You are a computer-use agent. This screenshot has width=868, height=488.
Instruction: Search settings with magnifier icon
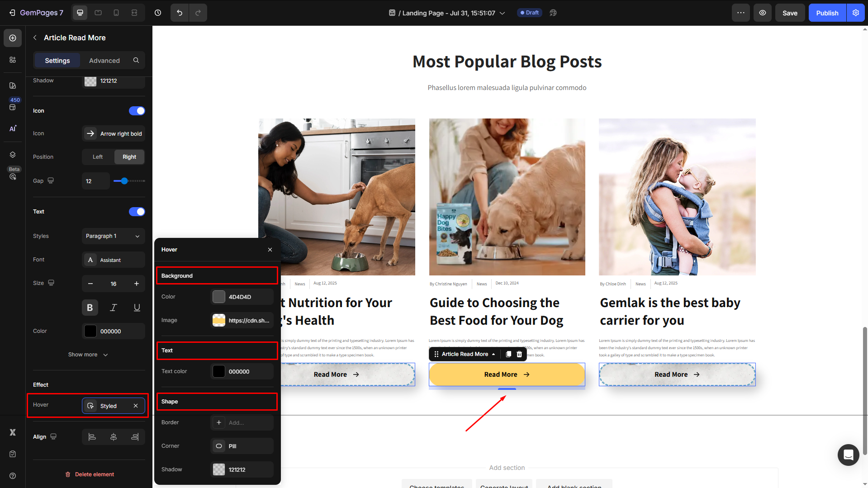[136, 60]
